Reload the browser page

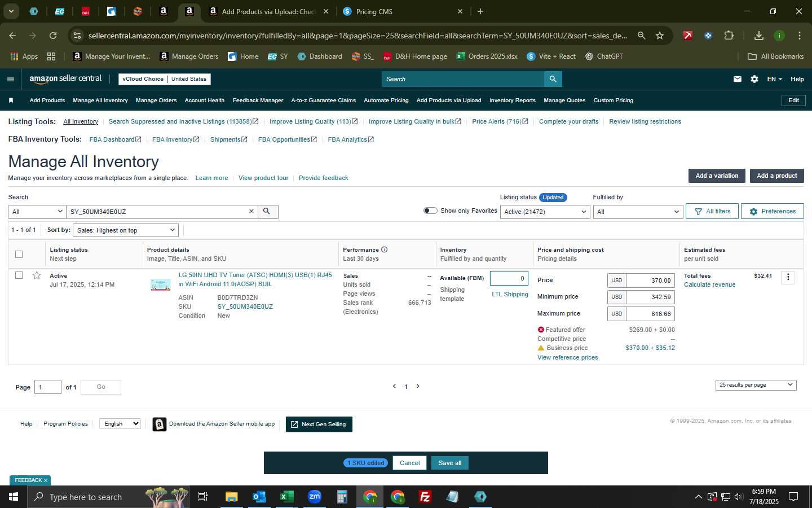53,36
